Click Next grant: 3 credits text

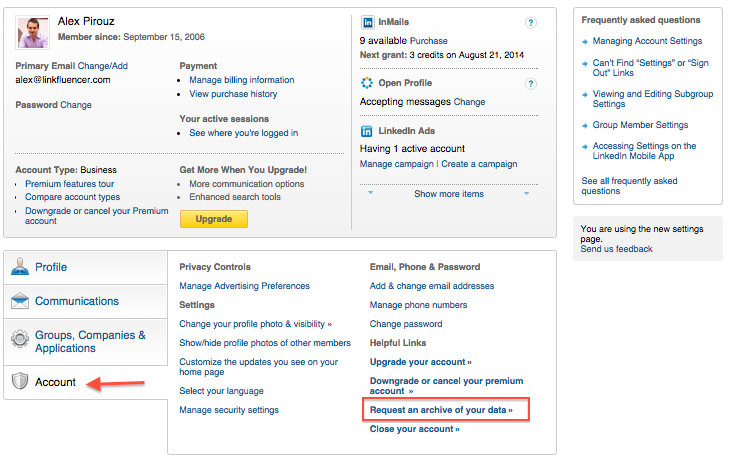tap(442, 55)
